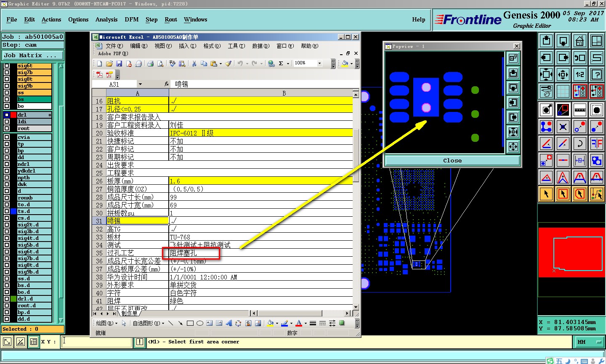Toggle the checkbox for layer bs
The width and height of the screenshot is (606, 364).
[x=7, y=99]
